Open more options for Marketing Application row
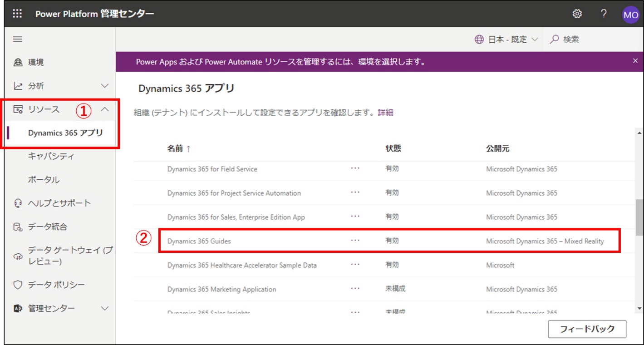Viewport: 644px width, 345px height. point(355,289)
